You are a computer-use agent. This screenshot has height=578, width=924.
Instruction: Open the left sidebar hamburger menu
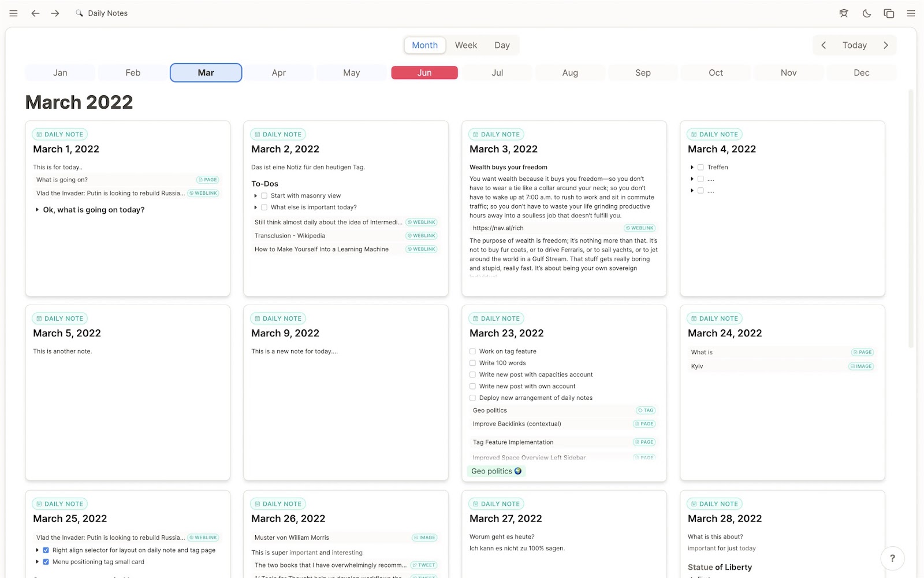click(x=13, y=13)
